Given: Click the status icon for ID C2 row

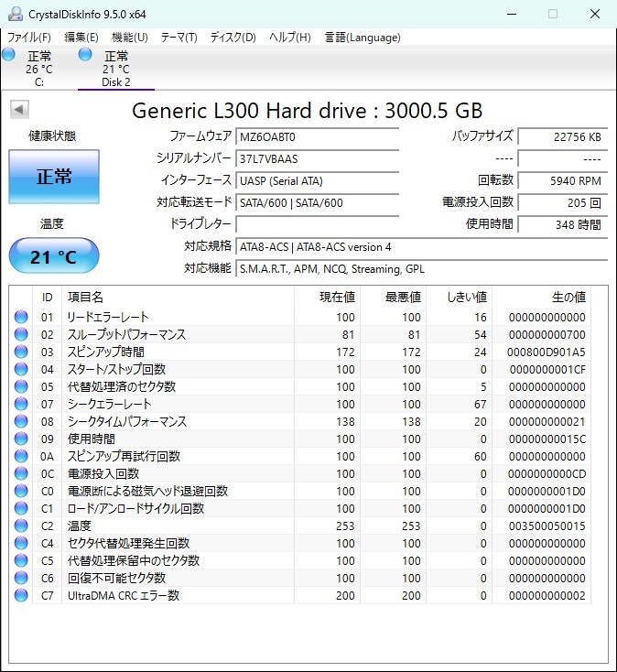Looking at the screenshot, I should click(x=21, y=526).
